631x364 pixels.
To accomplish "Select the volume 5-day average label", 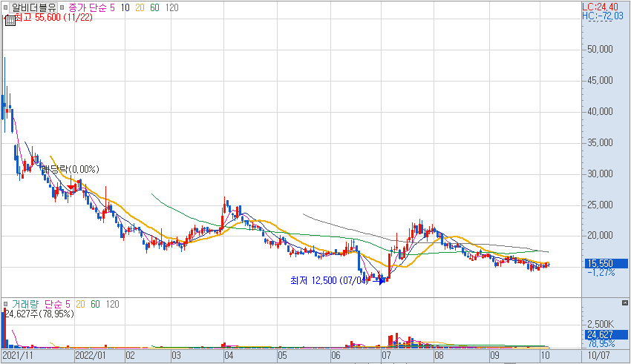I will click(68, 304).
